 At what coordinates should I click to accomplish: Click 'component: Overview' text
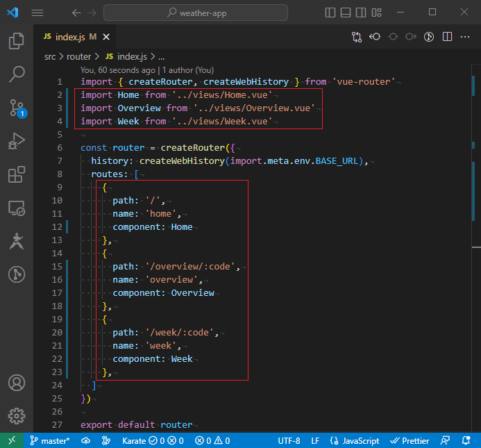point(163,293)
